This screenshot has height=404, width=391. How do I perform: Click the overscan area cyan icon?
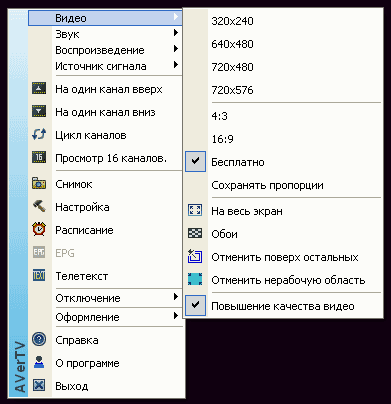pyautogui.click(x=195, y=279)
